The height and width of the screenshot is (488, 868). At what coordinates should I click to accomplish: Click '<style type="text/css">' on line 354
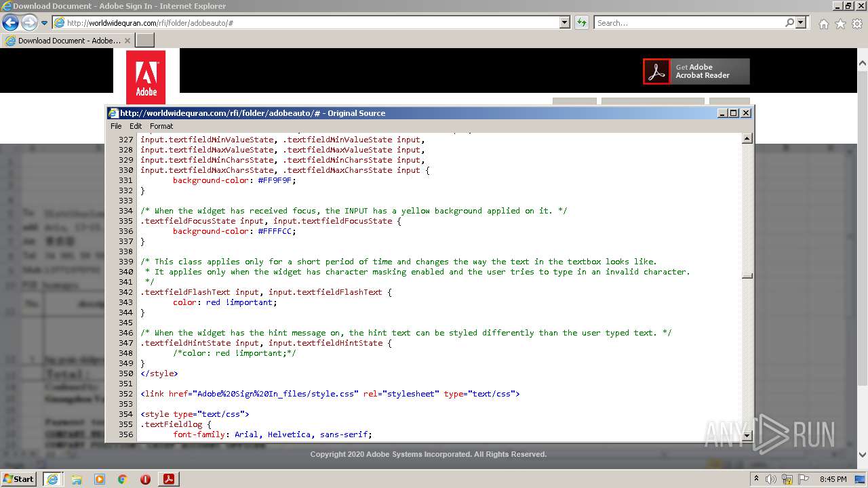[x=195, y=414]
